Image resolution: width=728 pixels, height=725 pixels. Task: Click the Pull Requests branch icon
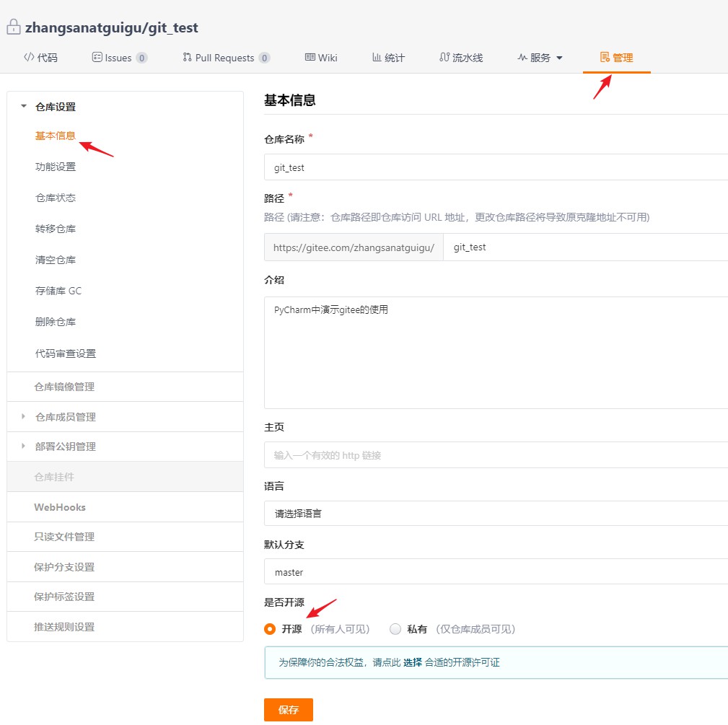point(187,57)
